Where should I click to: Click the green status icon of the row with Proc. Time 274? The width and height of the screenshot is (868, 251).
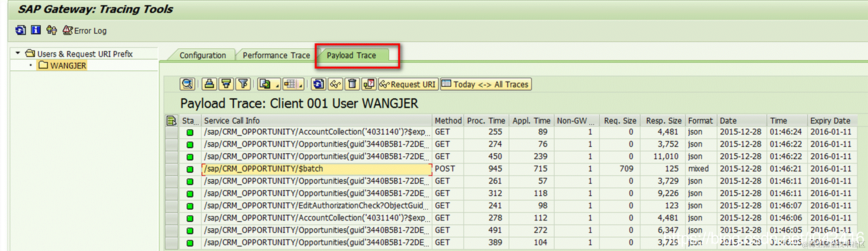point(190,145)
